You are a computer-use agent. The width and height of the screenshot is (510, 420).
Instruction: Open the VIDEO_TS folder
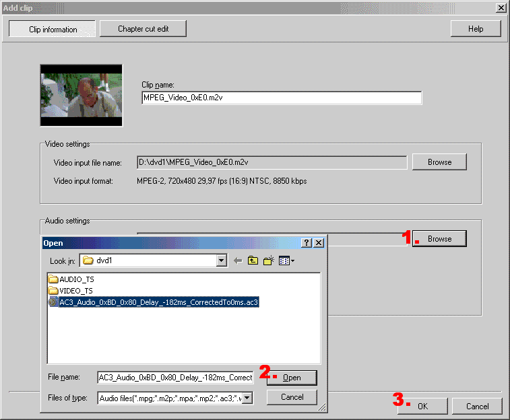[70, 291]
